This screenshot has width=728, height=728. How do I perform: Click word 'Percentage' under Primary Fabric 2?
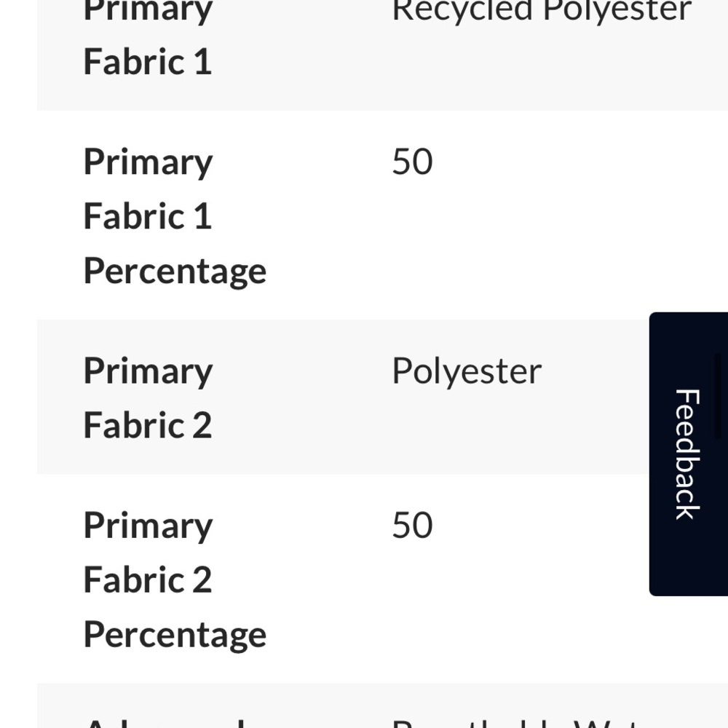(175, 635)
